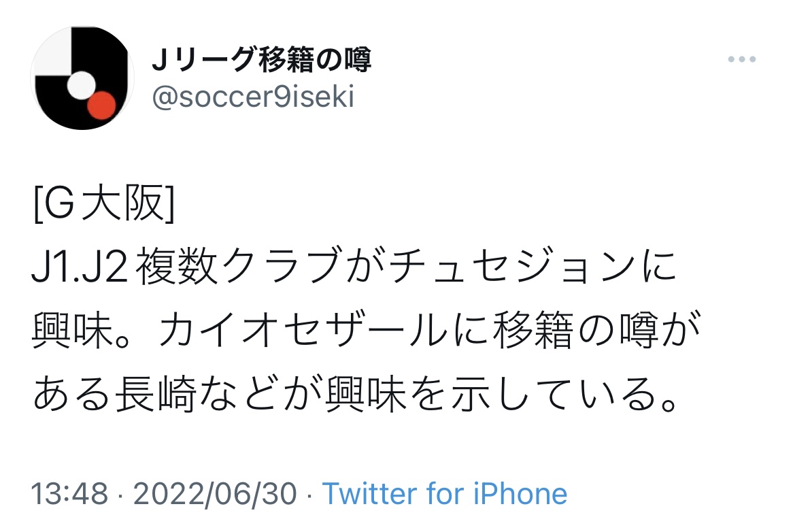Image resolution: width=793 pixels, height=532 pixels.
Task: Click the red circle in the avatar logo
Action: (102, 105)
